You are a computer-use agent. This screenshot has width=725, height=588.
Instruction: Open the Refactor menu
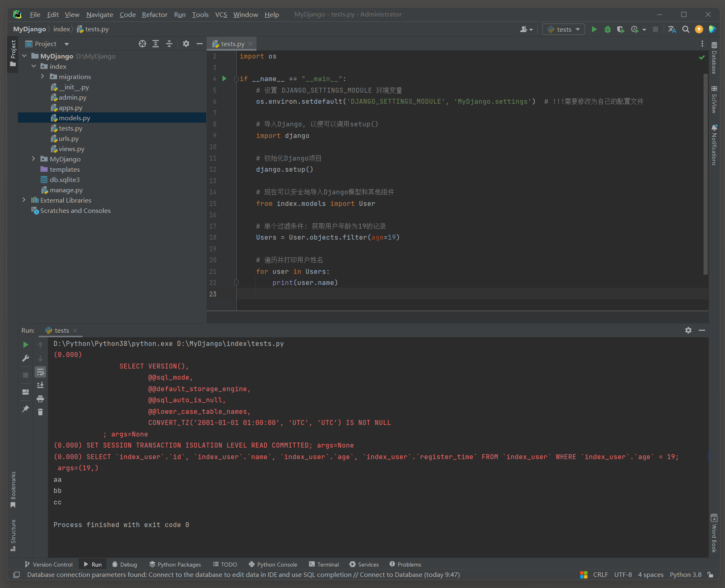click(x=154, y=14)
